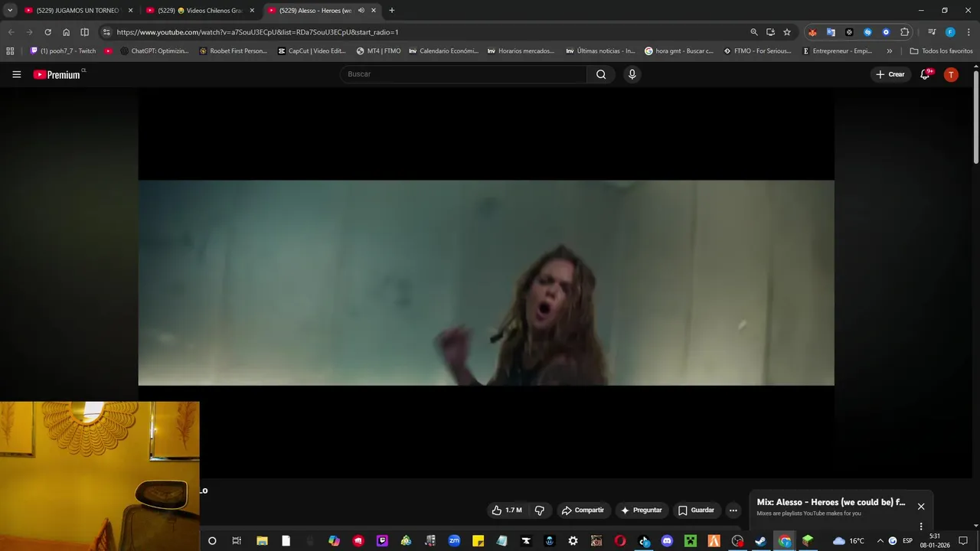Screen dimensions: 980x551
Task: Open options menu of Mix notification
Action: point(921,527)
